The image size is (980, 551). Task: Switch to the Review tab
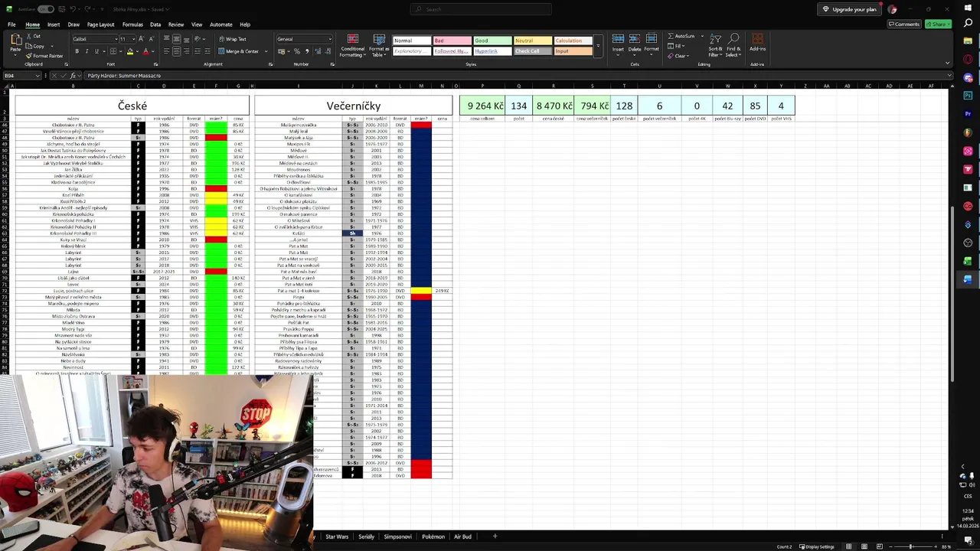point(176,24)
